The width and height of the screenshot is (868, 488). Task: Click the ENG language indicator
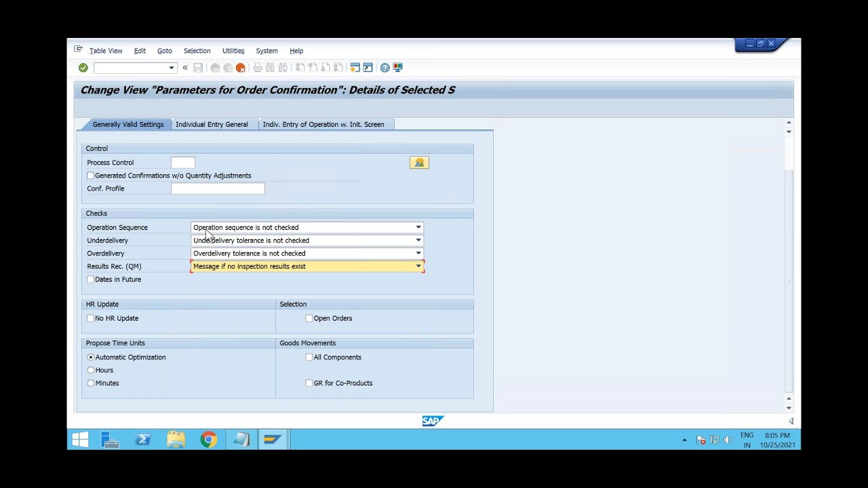[x=747, y=435]
